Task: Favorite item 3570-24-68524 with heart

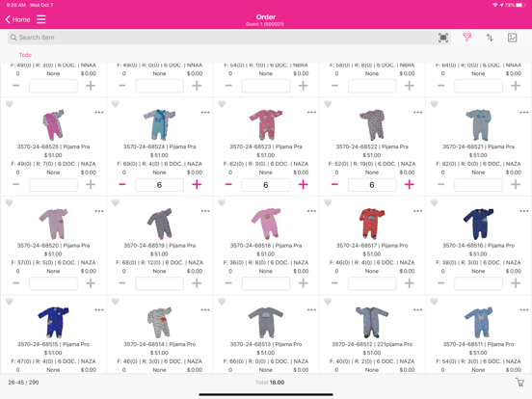Action: click(x=116, y=104)
